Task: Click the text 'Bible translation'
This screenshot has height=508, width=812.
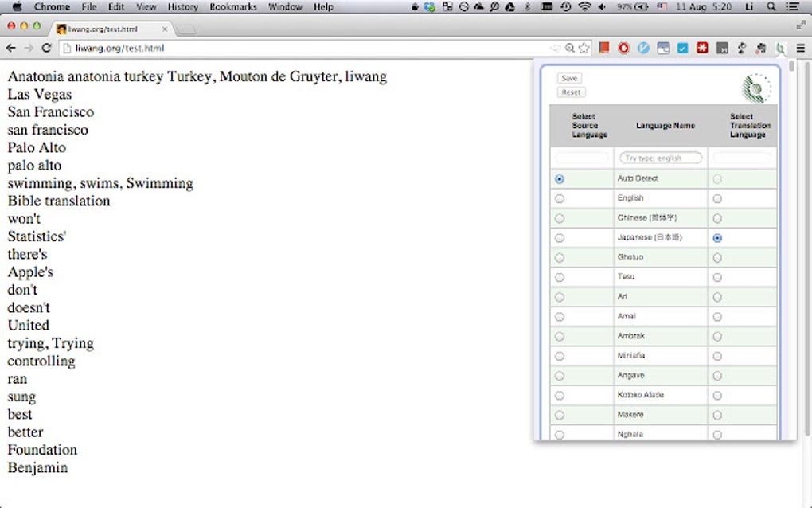Action: (59, 201)
